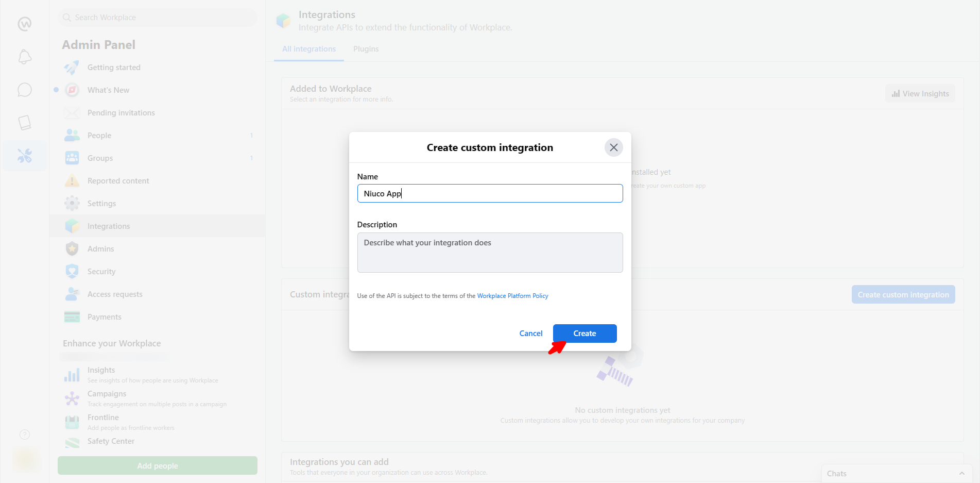The image size is (980, 483).
Task: Click the help question mark icon
Action: coord(25,435)
